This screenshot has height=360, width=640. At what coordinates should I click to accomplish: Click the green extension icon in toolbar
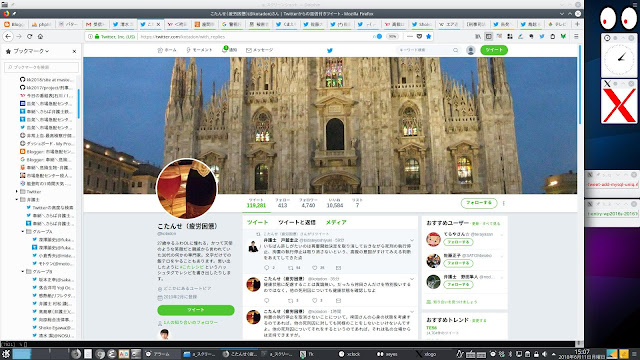point(563,36)
